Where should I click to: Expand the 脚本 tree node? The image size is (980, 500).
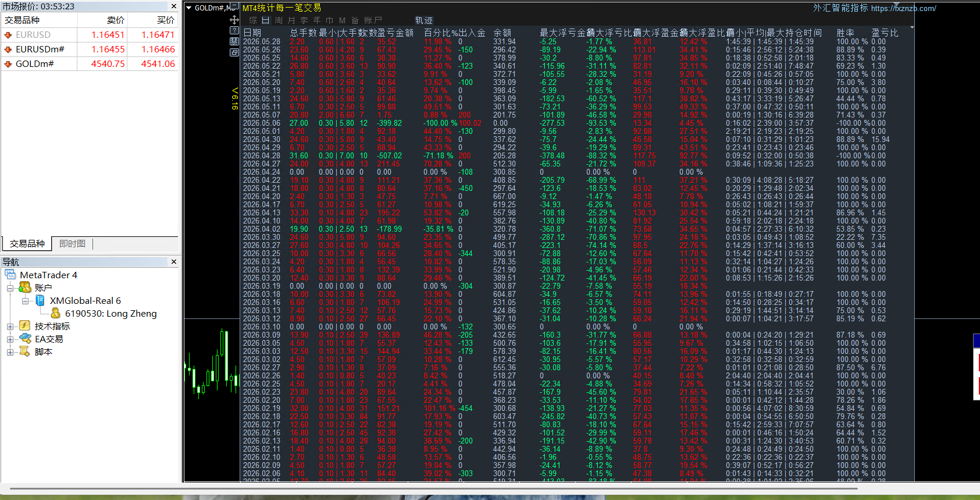10,352
